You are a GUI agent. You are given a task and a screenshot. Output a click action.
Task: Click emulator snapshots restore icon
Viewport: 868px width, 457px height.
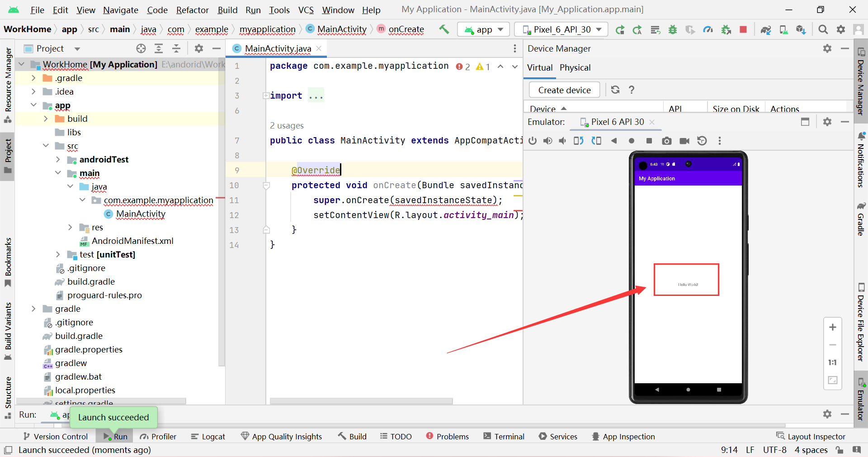tap(702, 141)
